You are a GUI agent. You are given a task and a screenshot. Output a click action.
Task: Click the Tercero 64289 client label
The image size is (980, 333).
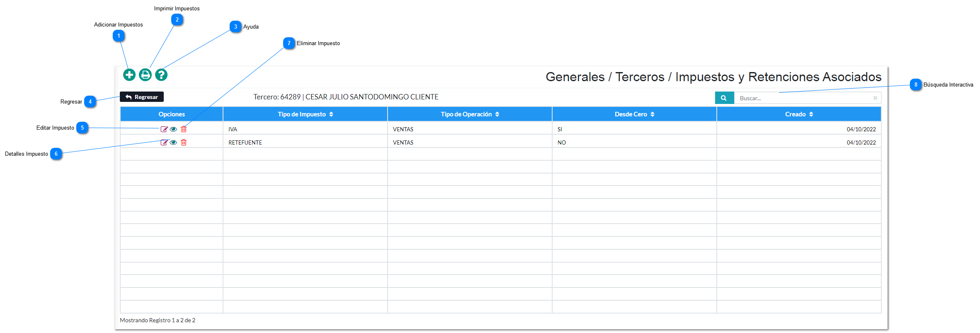point(346,97)
